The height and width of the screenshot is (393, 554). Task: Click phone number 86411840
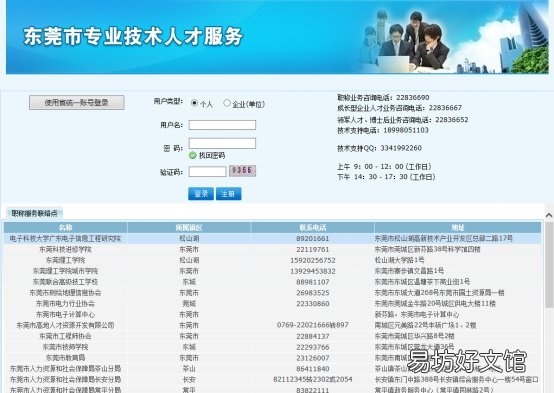coord(313,369)
